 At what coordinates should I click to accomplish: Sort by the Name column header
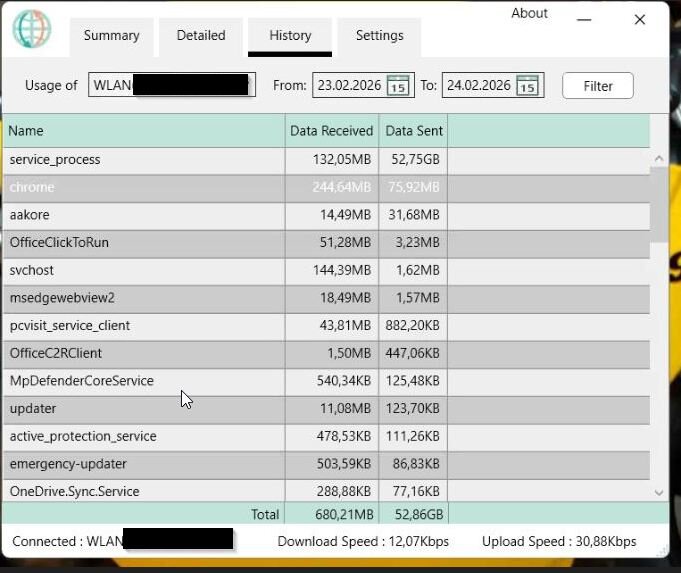pos(144,131)
